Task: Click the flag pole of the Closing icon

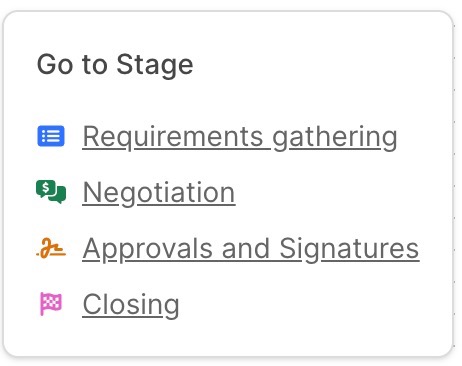Action: click(42, 304)
